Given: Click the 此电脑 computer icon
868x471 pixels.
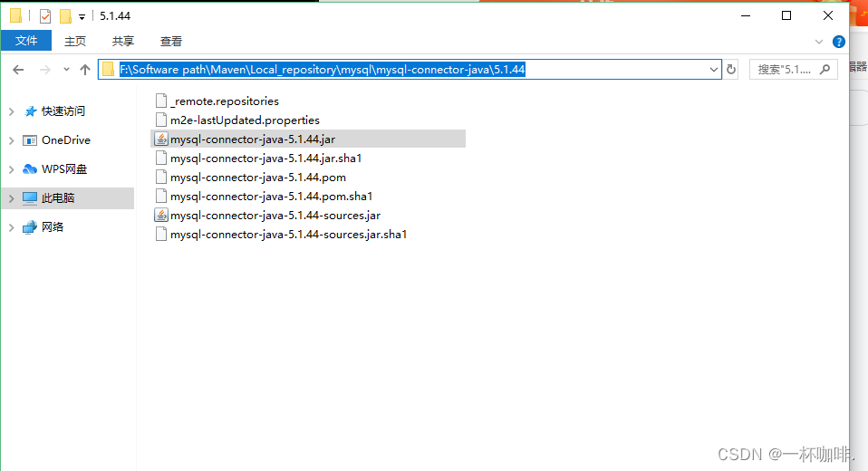Looking at the screenshot, I should pos(30,198).
